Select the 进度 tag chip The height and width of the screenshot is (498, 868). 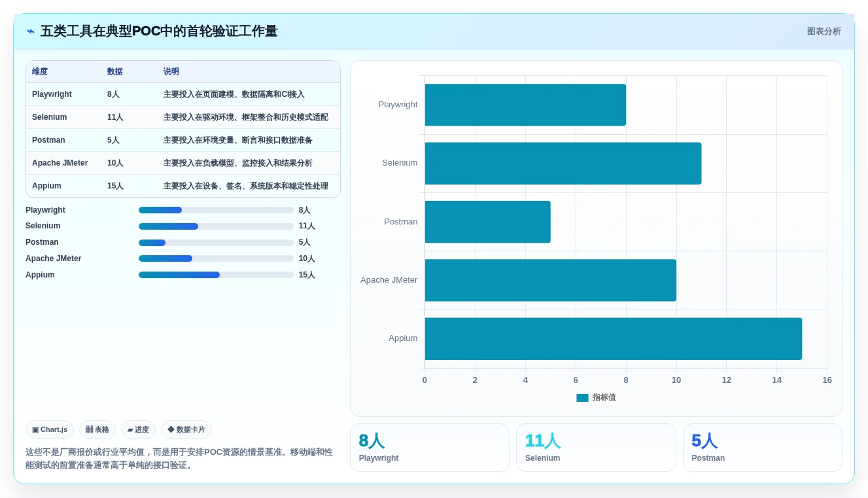(138, 430)
